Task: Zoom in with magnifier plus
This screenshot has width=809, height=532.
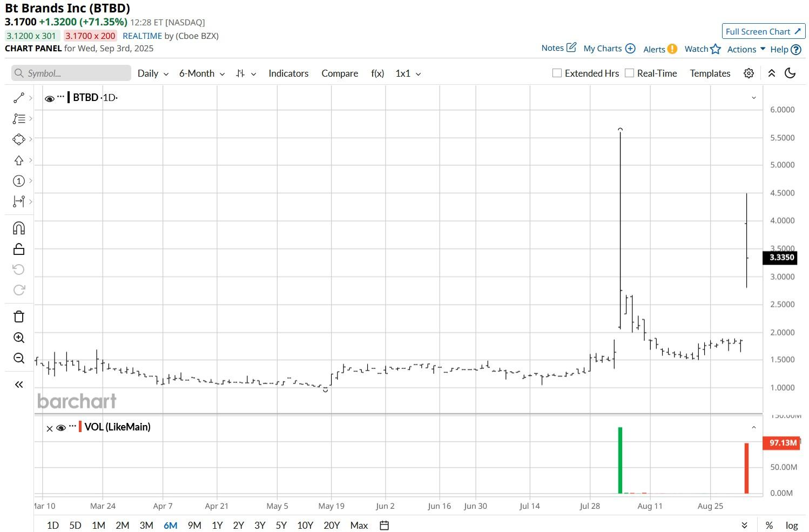Action: point(18,338)
